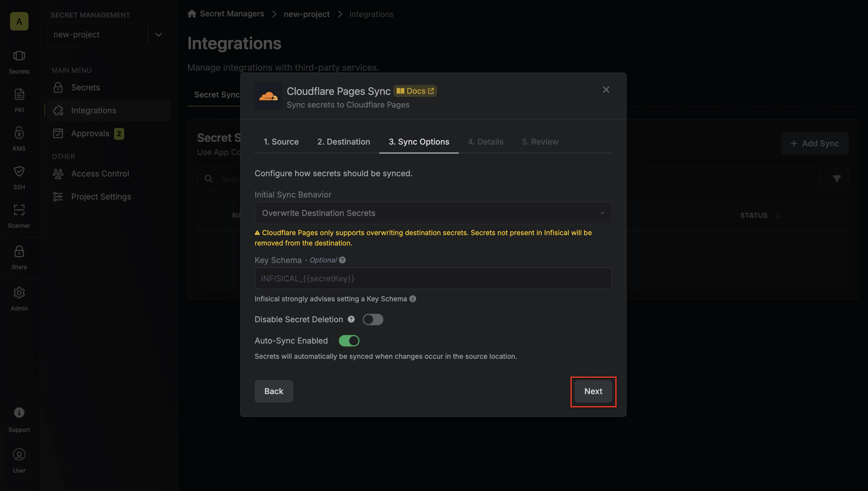Open the PKI section icon

19,94
